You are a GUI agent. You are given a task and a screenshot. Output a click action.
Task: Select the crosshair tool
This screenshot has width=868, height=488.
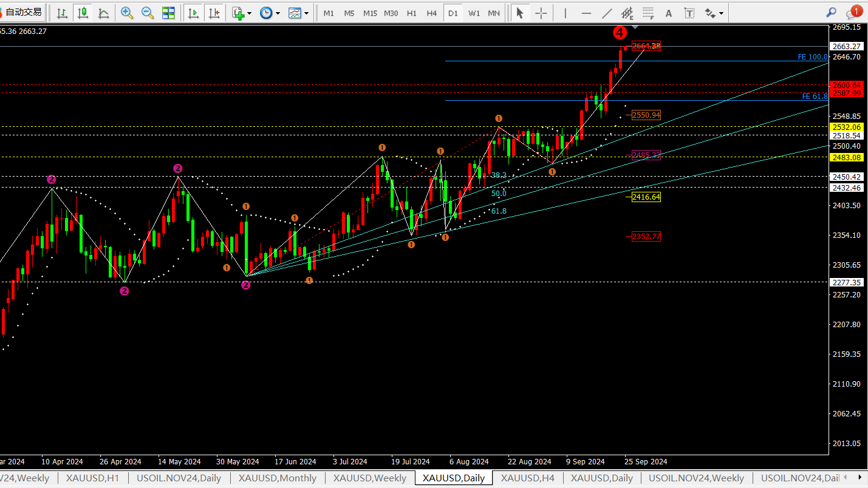541,12
